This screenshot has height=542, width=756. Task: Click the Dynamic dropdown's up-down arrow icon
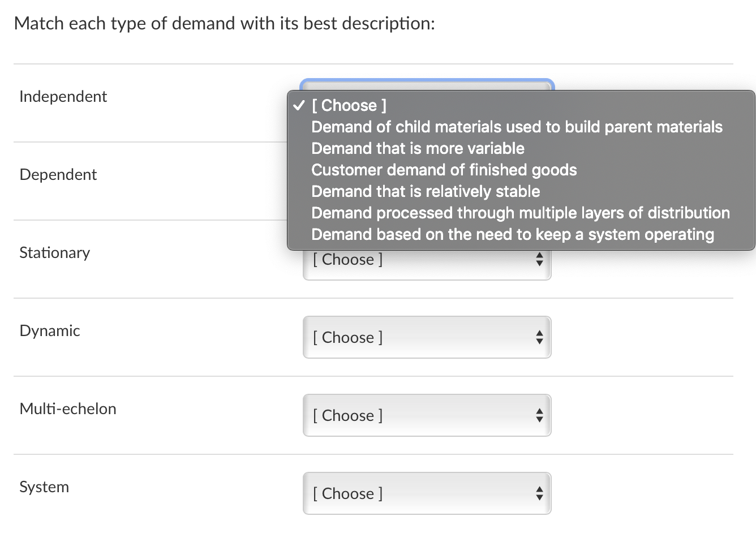[x=539, y=338]
